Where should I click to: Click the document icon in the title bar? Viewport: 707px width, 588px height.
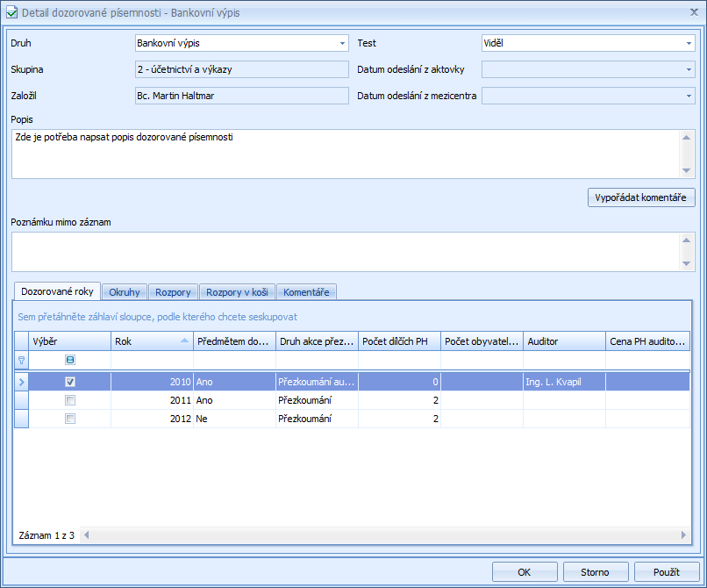pyautogui.click(x=11, y=12)
